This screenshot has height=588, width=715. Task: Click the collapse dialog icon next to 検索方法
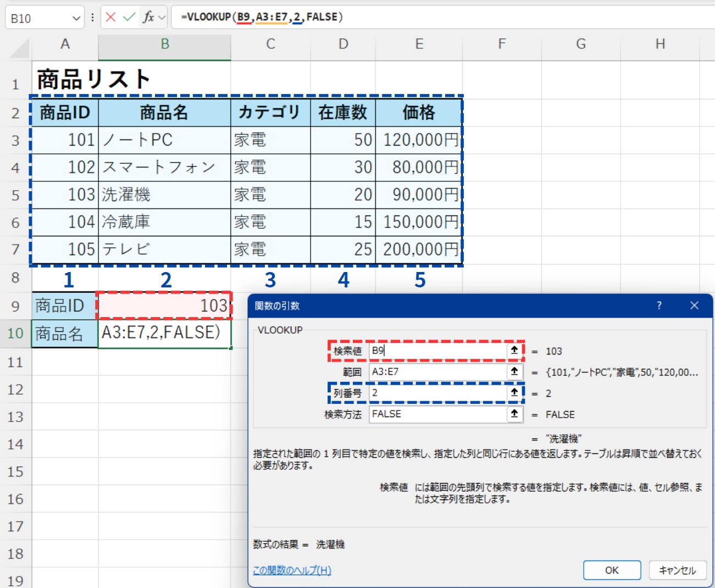tap(514, 414)
